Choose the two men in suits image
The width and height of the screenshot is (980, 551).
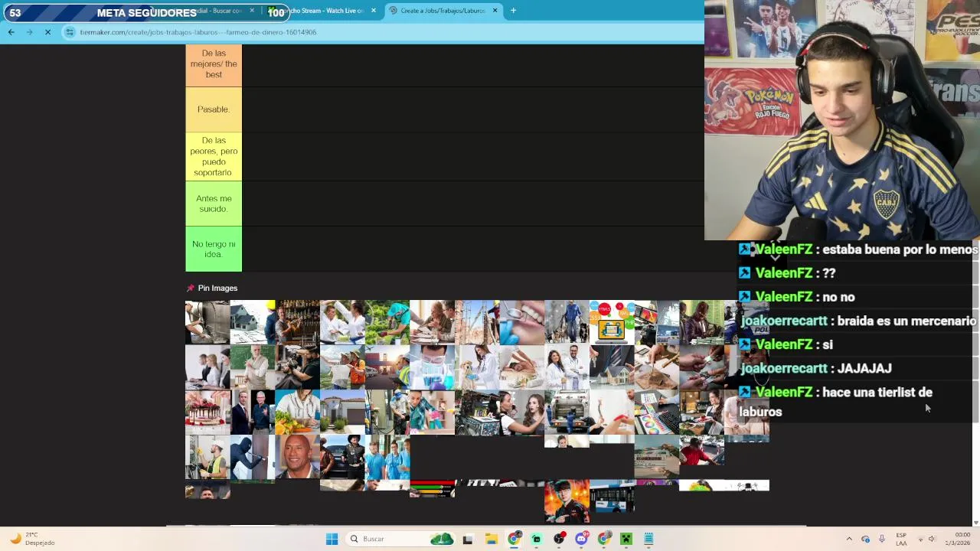pos(253,412)
